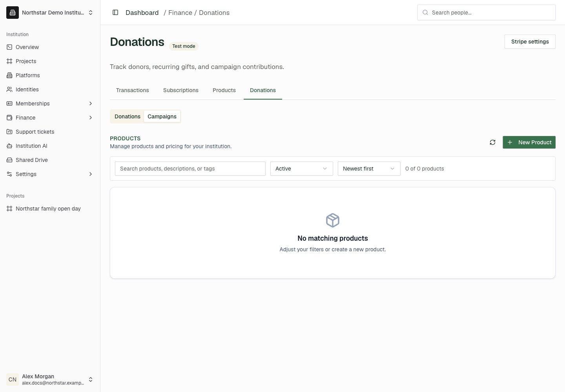Focus the Search products, descriptions, or tags field

[190, 169]
